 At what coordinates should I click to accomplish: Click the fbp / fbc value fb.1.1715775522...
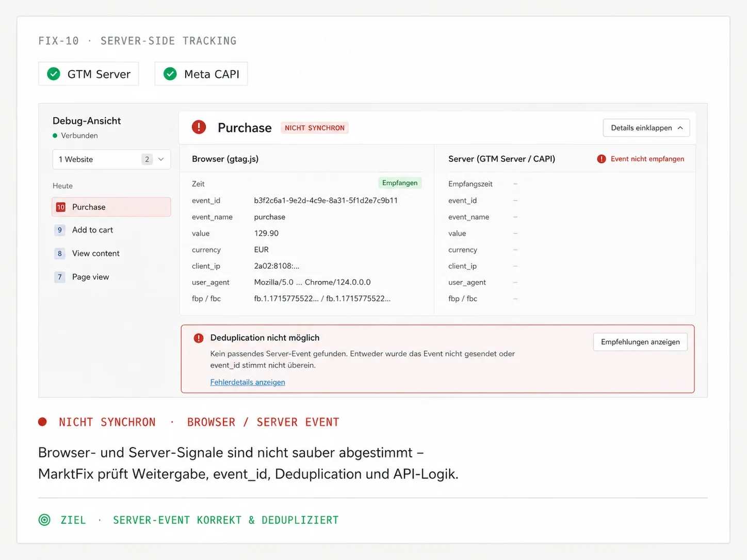click(x=322, y=299)
